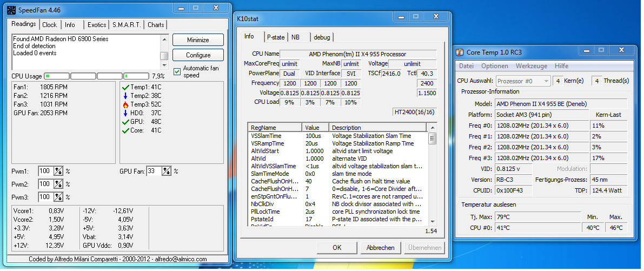Adjust the Pwm2 spinner arrows

(58, 184)
